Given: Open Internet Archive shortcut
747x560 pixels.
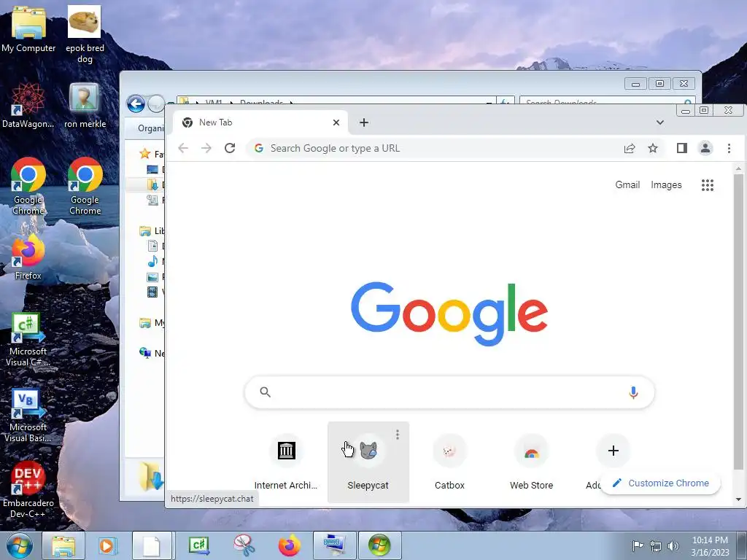Looking at the screenshot, I should (x=286, y=462).
